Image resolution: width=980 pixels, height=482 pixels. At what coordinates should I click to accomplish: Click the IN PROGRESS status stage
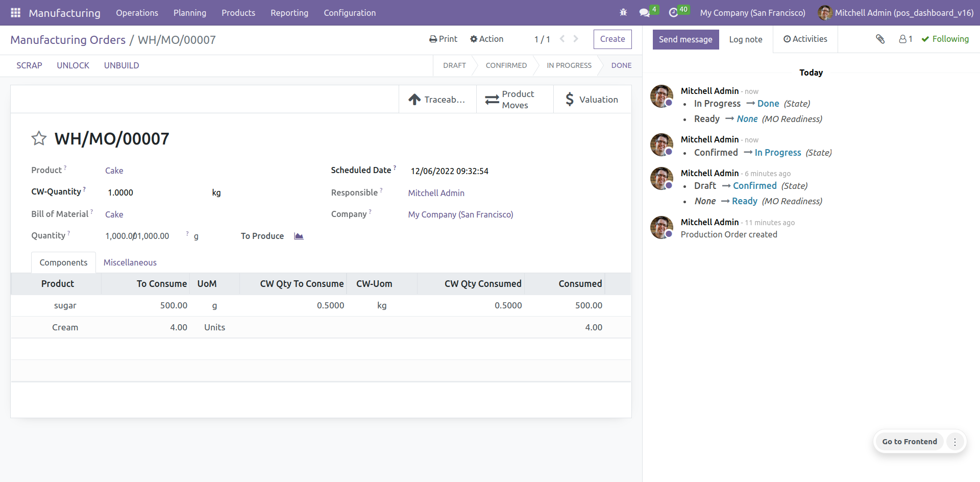tap(569, 65)
